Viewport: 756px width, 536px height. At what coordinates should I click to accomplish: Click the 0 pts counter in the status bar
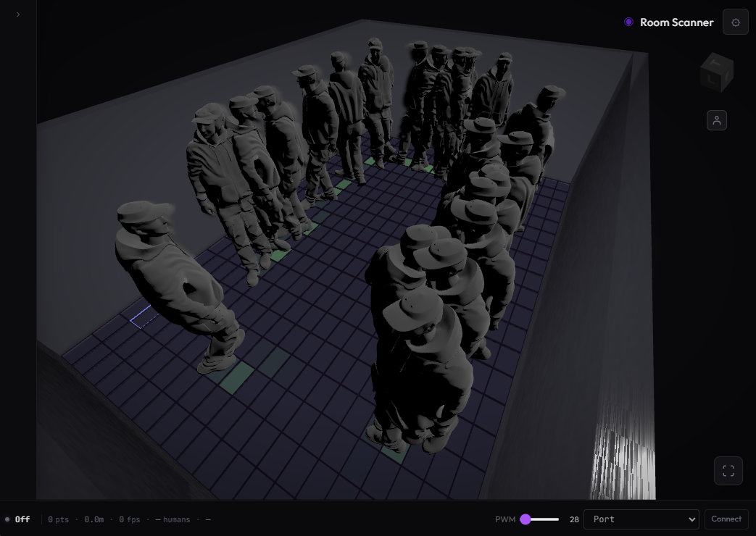(x=58, y=519)
